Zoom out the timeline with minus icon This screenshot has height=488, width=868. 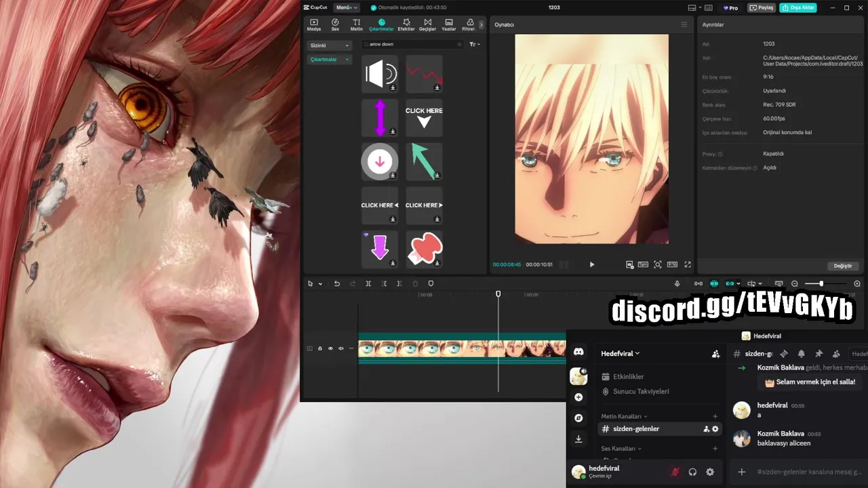(795, 283)
